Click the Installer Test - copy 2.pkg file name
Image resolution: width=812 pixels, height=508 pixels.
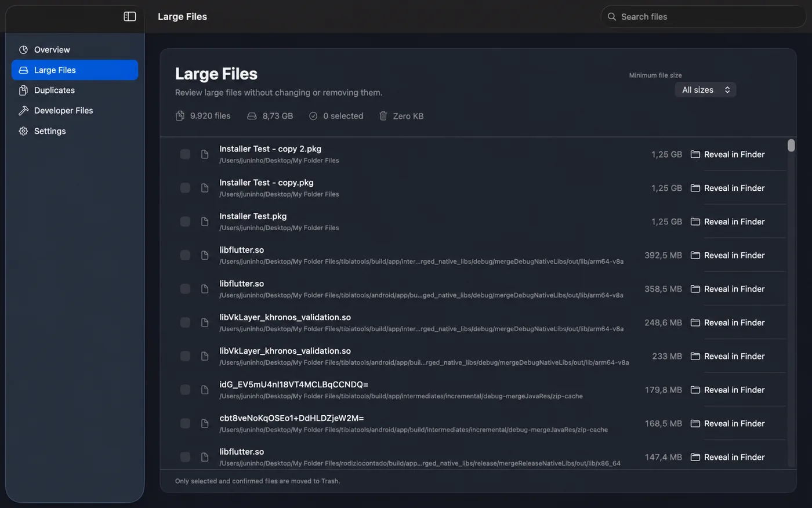(x=270, y=149)
